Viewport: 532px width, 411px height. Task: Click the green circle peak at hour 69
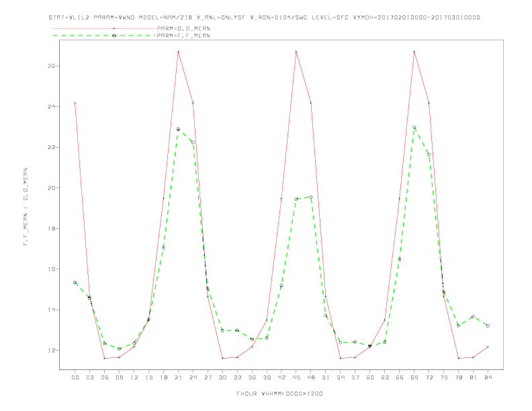414,127
